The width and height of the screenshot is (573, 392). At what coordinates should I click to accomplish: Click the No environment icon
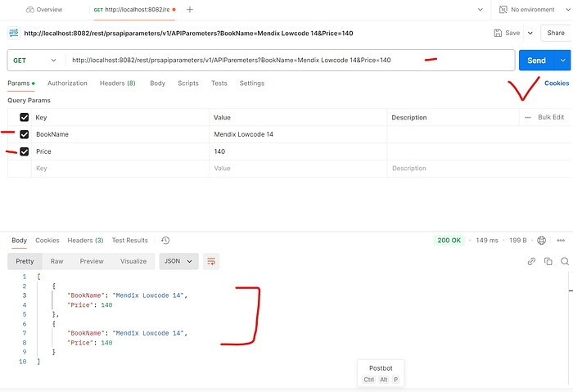coord(503,10)
